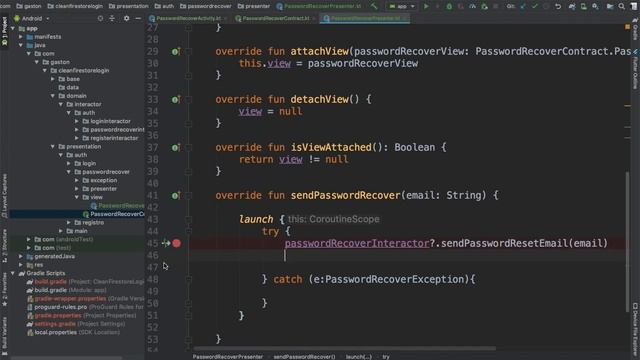The image size is (640, 360).
Task: Click the suspend call arrow icon on line 45
Action: [166, 243]
